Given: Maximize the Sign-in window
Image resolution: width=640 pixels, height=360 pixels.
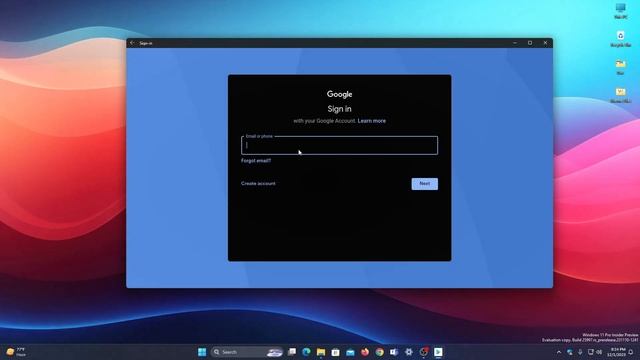Looking at the screenshot, I should coord(530,43).
